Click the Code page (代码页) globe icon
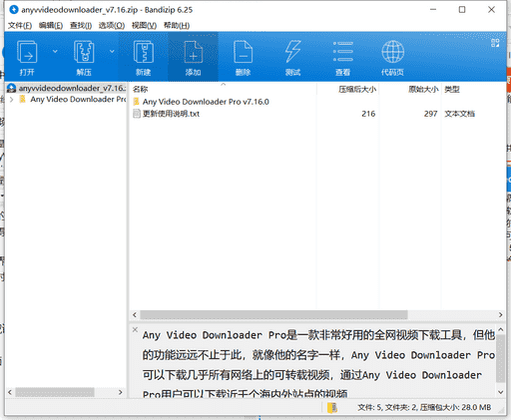 point(392,52)
